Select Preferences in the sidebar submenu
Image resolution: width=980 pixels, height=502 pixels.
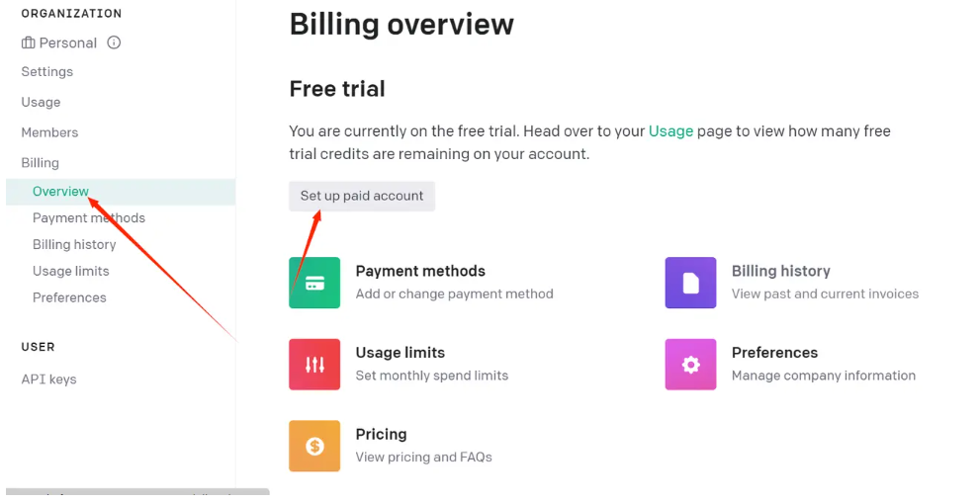pyautogui.click(x=69, y=297)
